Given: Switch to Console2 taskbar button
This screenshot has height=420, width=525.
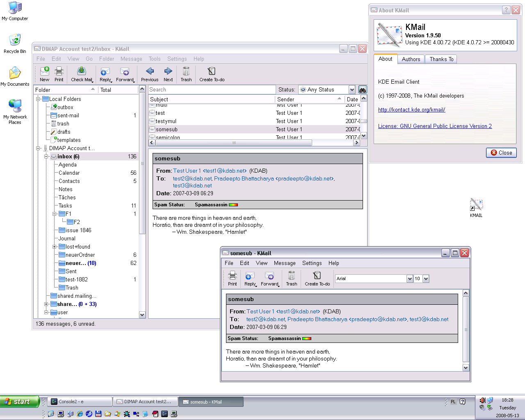Looking at the screenshot, I should (x=80, y=402).
